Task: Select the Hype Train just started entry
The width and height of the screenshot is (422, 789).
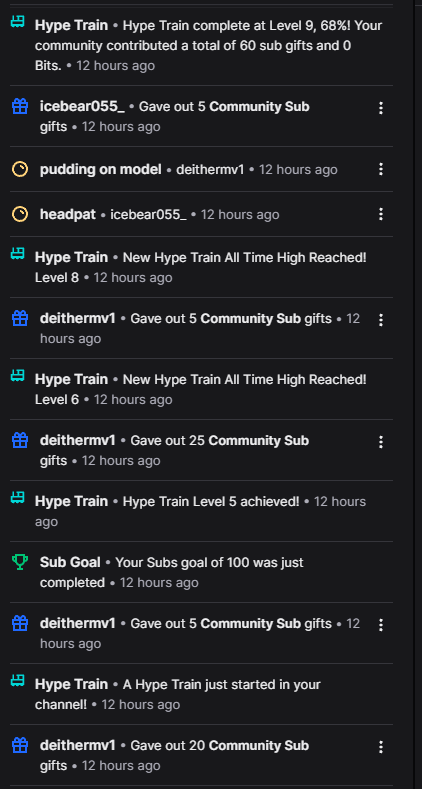Action: click(x=201, y=694)
